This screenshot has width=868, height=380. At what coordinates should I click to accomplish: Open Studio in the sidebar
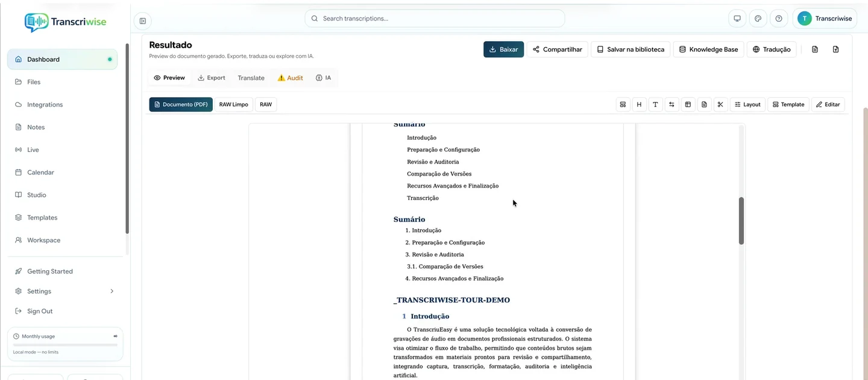click(62, 195)
